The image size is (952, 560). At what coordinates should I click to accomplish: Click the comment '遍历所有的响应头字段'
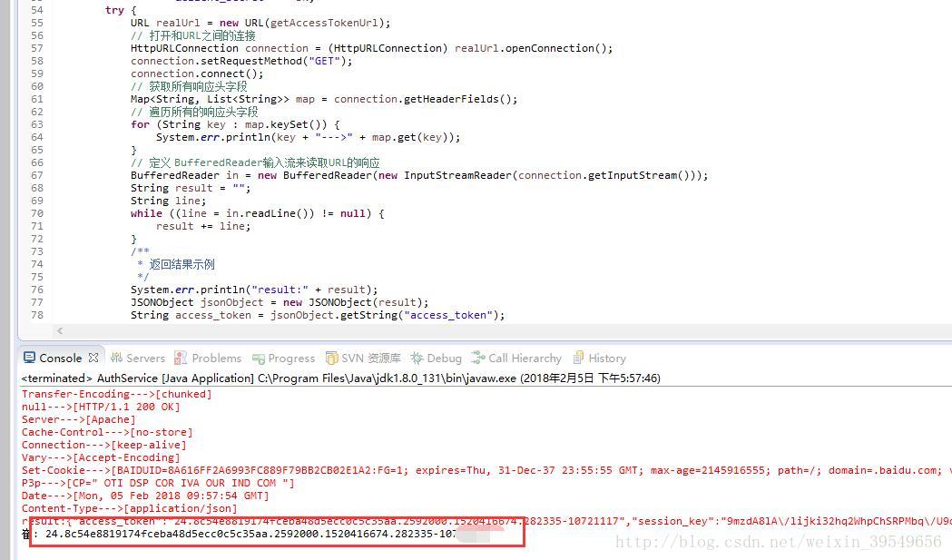(x=203, y=112)
